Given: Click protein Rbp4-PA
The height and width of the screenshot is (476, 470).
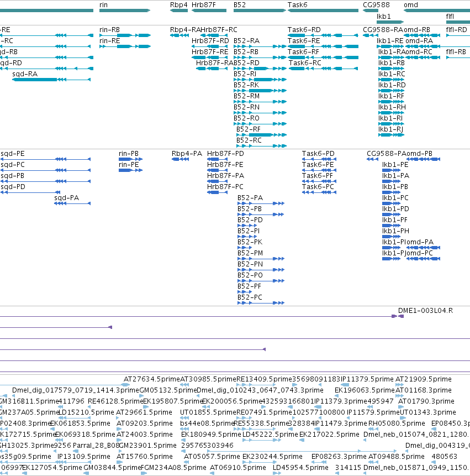Looking at the screenshot, I should [x=180, y=159].
